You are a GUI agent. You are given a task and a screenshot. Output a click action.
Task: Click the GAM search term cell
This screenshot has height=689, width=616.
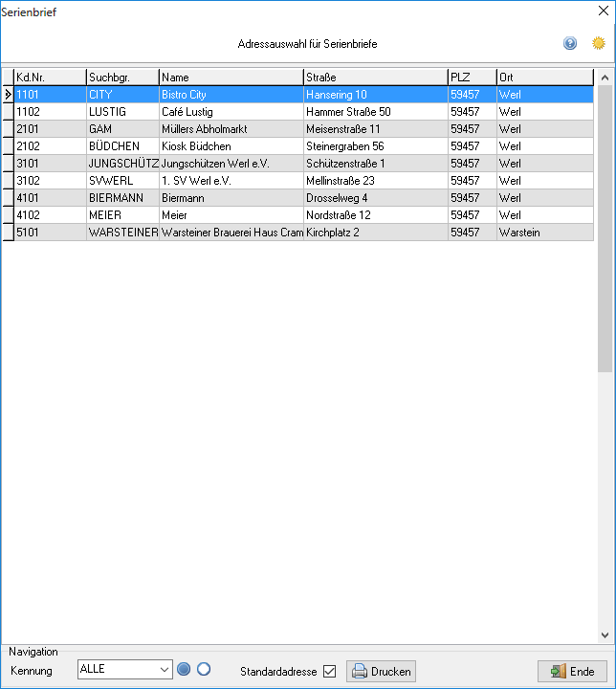[122, 129]
